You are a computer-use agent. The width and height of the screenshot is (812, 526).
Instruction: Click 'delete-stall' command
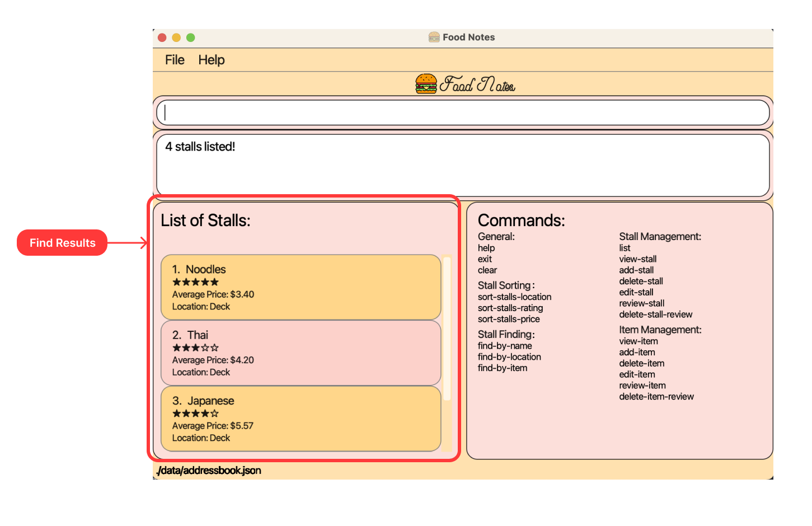click(641, 281)
